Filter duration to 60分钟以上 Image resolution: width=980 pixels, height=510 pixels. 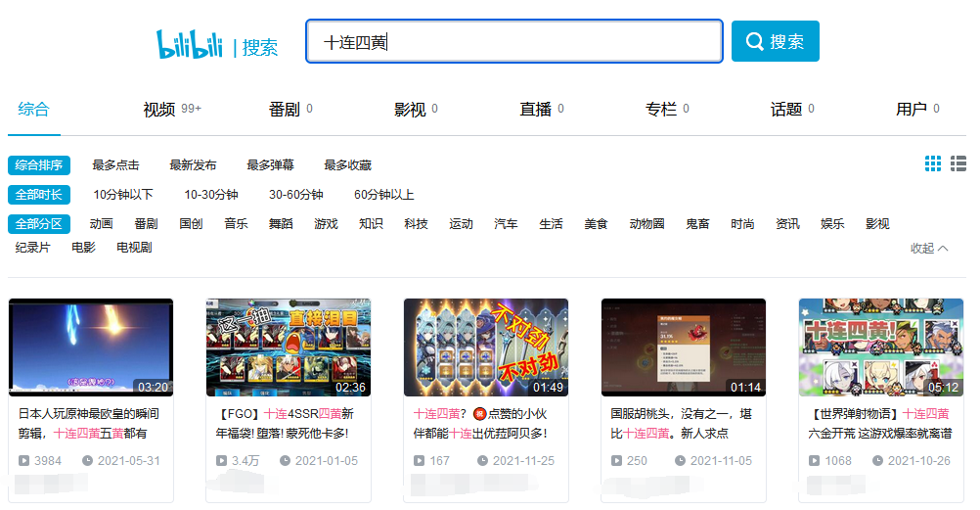click(x=383, y=195)
